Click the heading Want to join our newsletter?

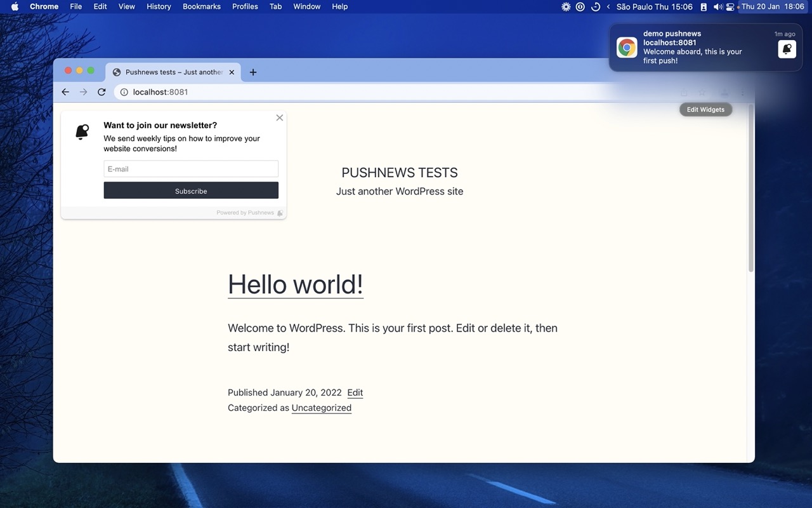pos(160,125)
